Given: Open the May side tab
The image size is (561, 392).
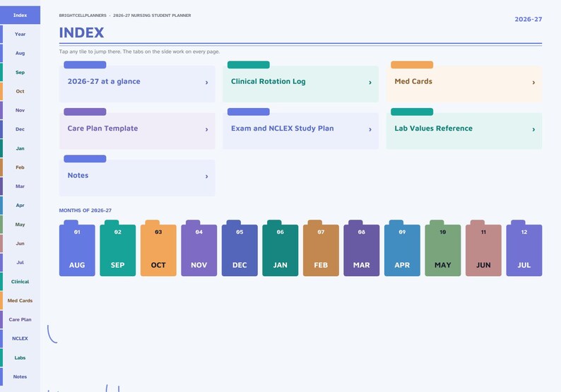Looking at the screenshot, I should click(x=20, y=225).
